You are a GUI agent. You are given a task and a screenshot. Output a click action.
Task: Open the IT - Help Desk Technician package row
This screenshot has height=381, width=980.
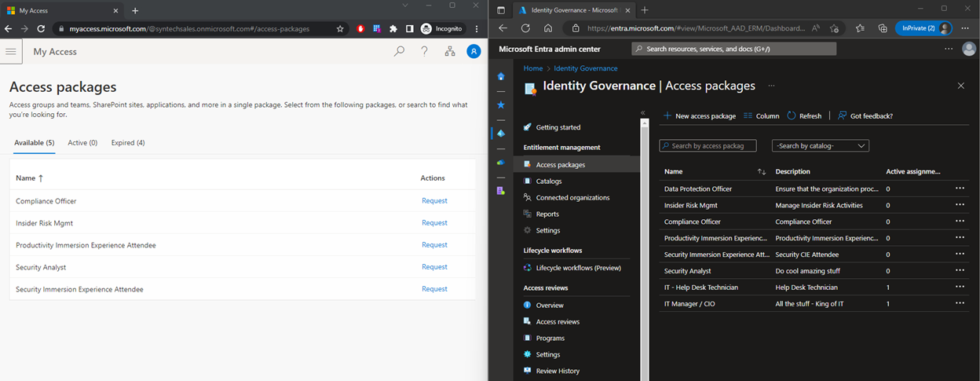coord(814,288)
